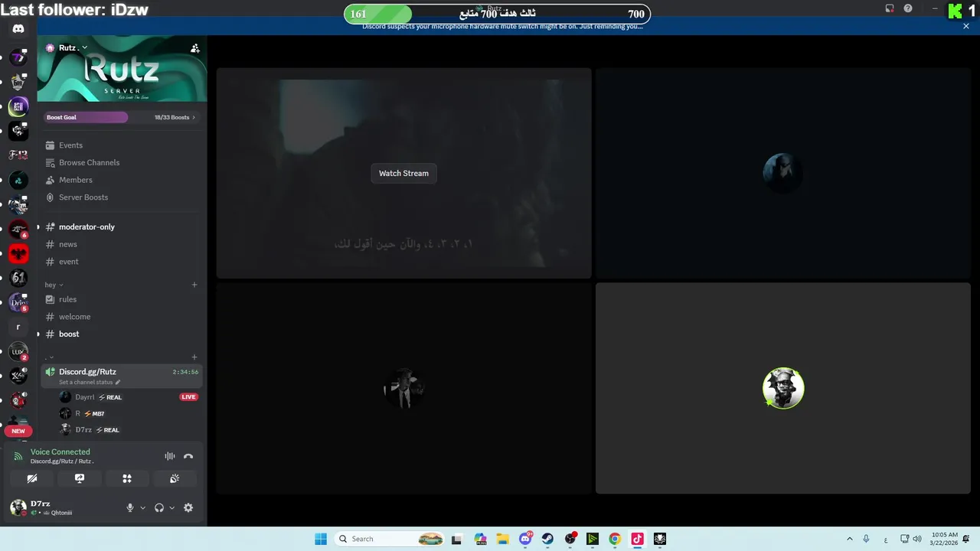The height and width of the screenshot is (551, 980).
Task: Open the red server icon in sidebar
Action: [18, 253]
